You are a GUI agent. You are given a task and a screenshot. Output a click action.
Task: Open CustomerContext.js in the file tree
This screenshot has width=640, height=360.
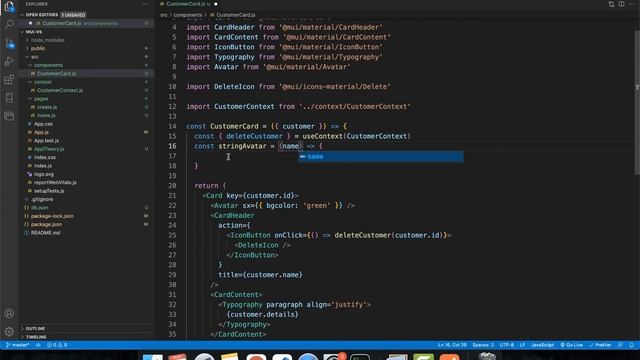click(x=60, y=90)
